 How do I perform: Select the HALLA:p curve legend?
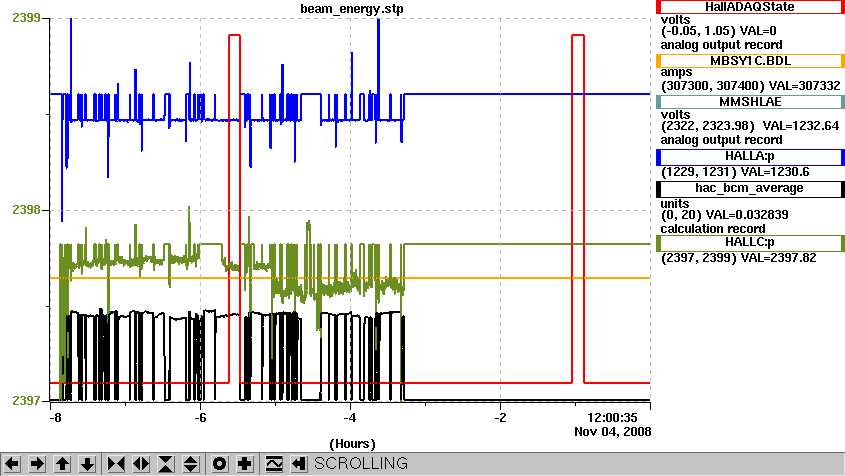[750, 157]
